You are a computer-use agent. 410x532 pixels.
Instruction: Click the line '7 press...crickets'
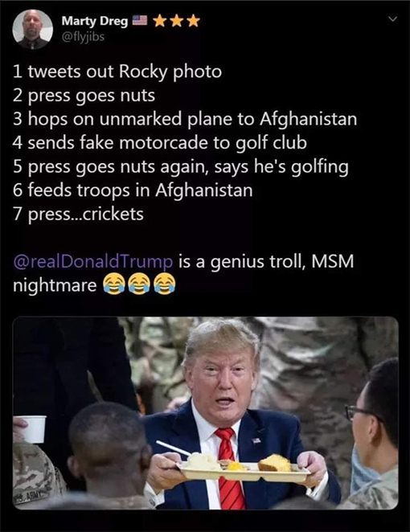pos(79,214)
